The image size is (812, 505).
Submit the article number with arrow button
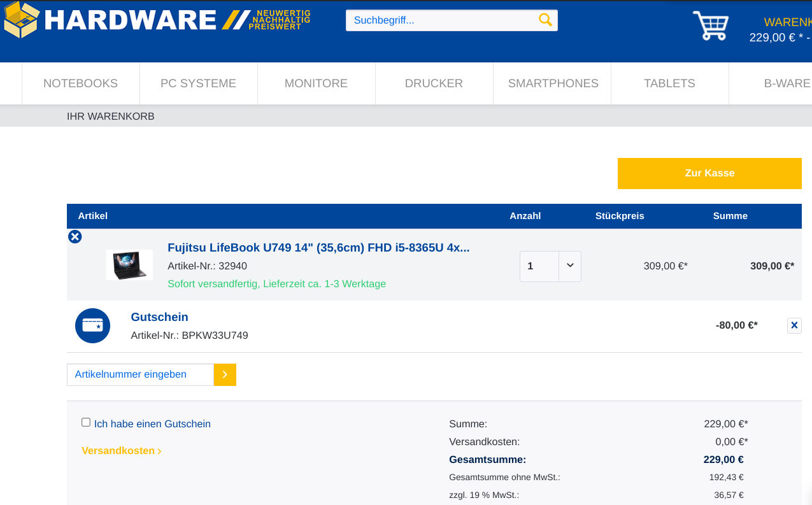pyautogui.click(x=225, y=374)
